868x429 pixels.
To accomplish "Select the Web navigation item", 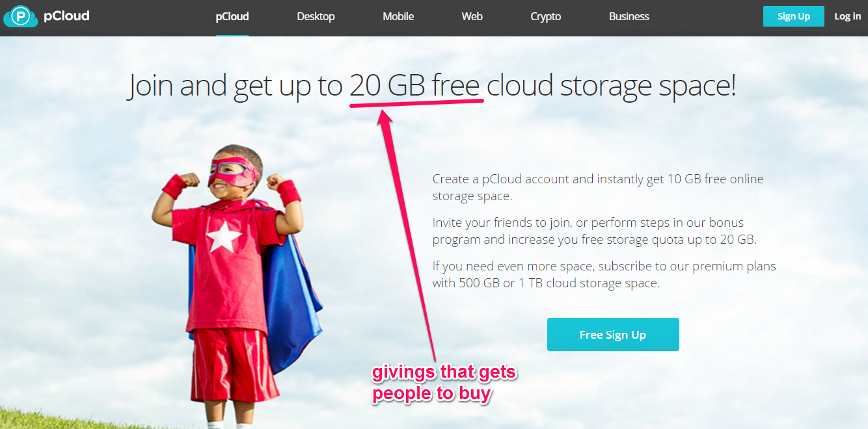I will [472, 16].
